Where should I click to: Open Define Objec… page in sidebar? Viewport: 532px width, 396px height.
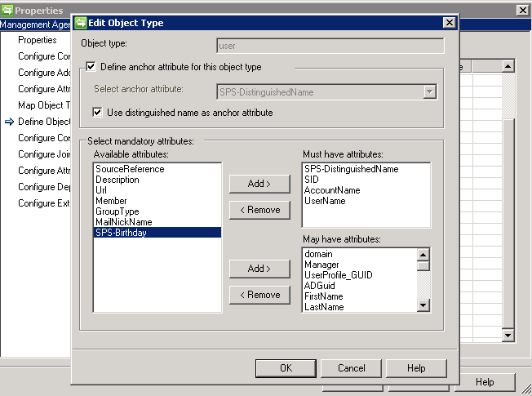click(x=44, y=121)
